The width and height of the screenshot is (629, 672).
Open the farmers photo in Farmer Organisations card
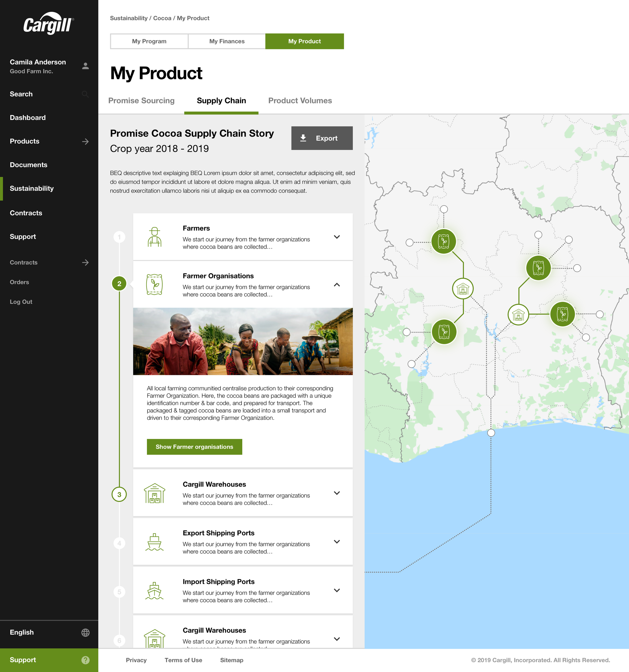coord(243,341)
